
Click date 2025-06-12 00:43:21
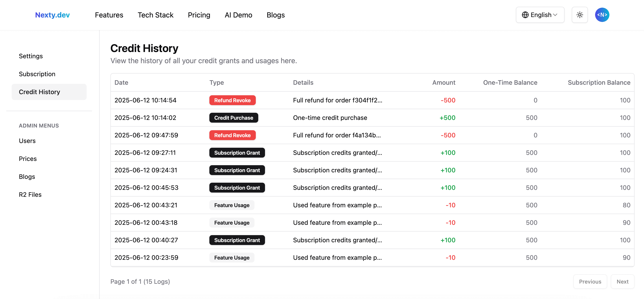tap(146, 205)
